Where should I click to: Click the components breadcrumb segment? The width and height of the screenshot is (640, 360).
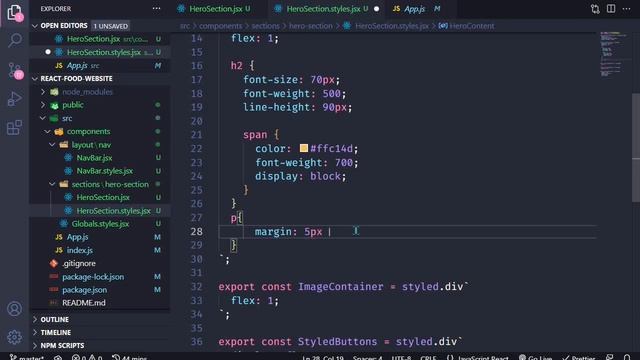220,26
